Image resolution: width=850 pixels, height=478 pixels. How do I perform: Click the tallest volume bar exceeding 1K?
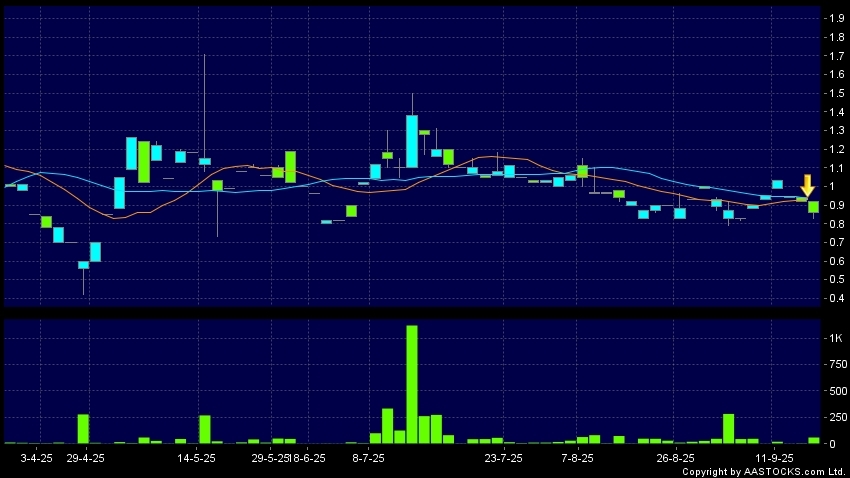click(x=412, y=384)
